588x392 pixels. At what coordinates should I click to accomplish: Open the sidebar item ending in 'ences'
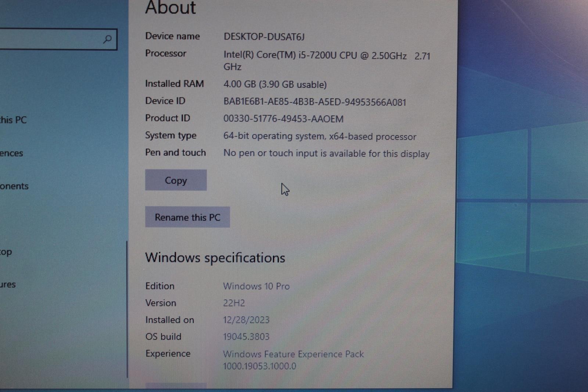[11, 153]
